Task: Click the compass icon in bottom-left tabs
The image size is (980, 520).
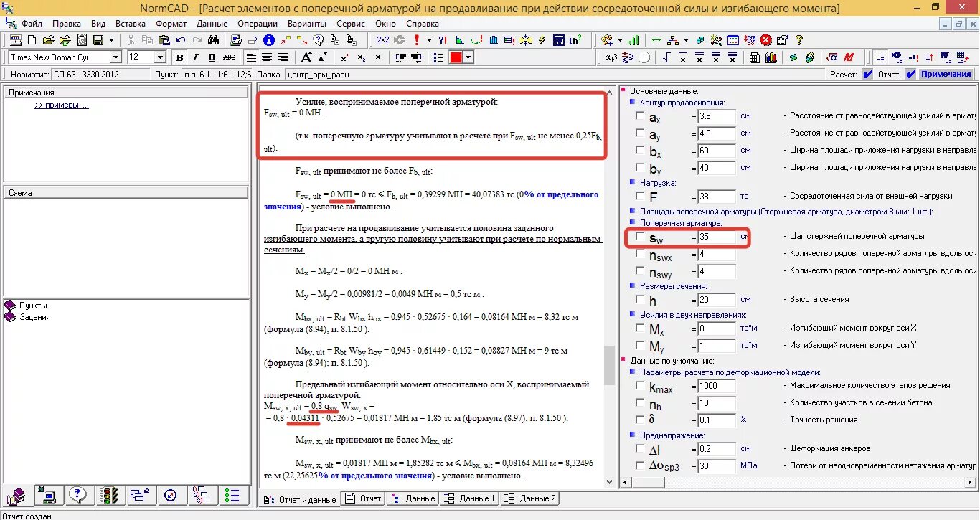Action: (170, 495)
